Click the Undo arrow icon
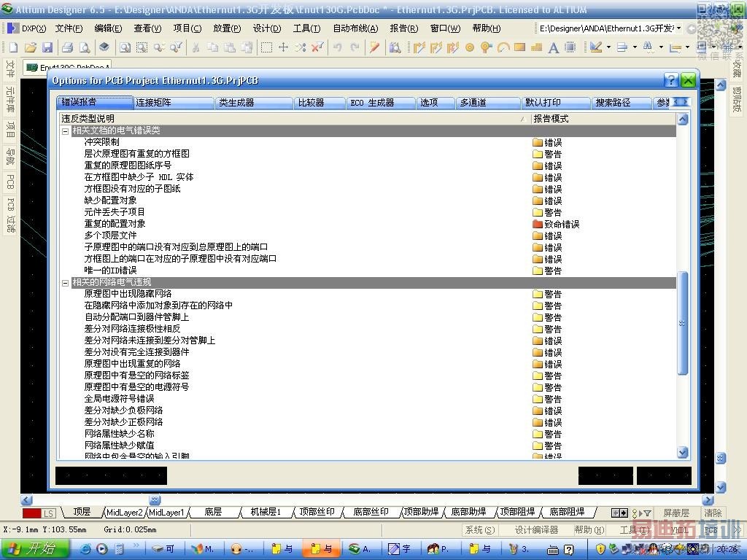747x560 pixels. pos(338,47)
